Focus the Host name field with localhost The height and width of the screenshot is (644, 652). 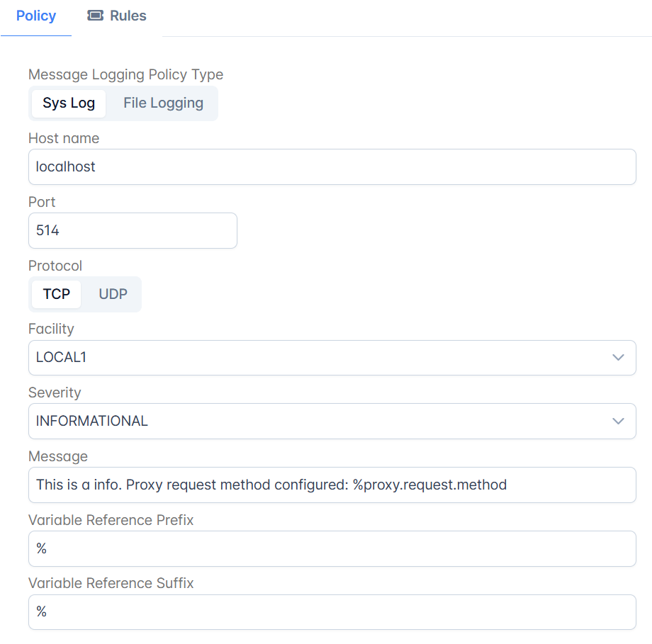point(332,166)
